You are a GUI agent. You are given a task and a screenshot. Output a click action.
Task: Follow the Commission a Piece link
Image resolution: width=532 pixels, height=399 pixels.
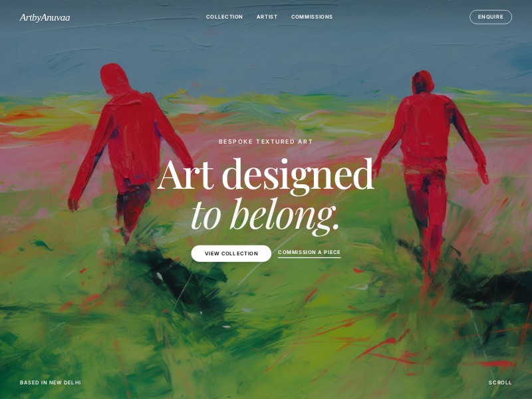click(309, 252)
